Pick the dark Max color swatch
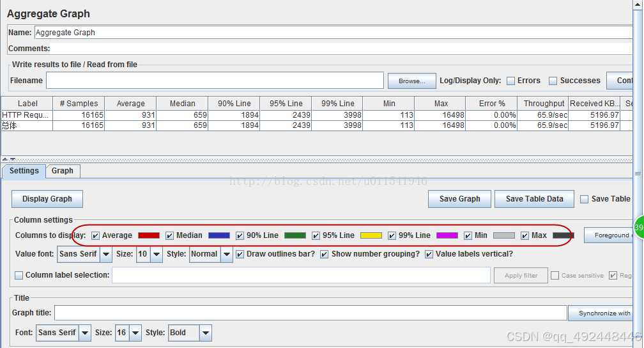Viewport: 644px width, 348px height. point(563,235)
